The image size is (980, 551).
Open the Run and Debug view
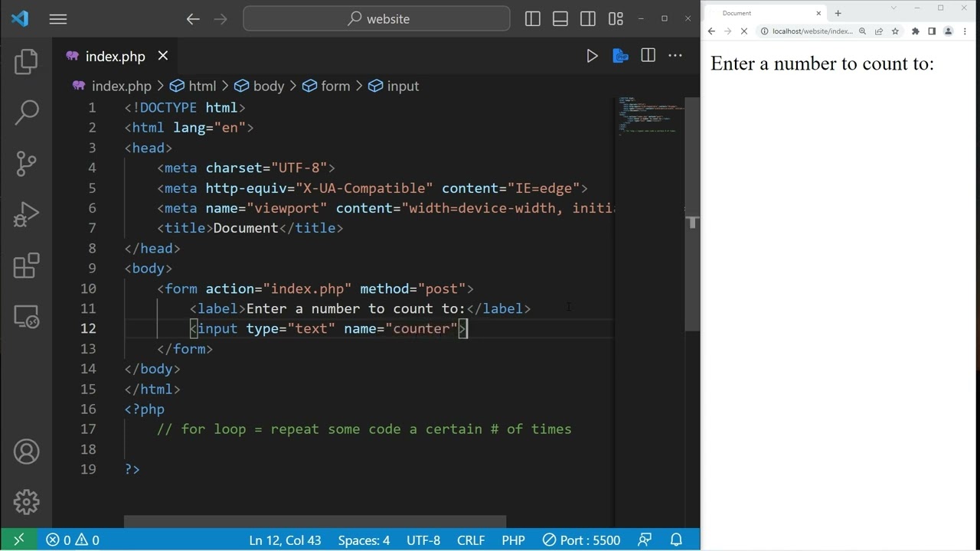pos(26,214)
